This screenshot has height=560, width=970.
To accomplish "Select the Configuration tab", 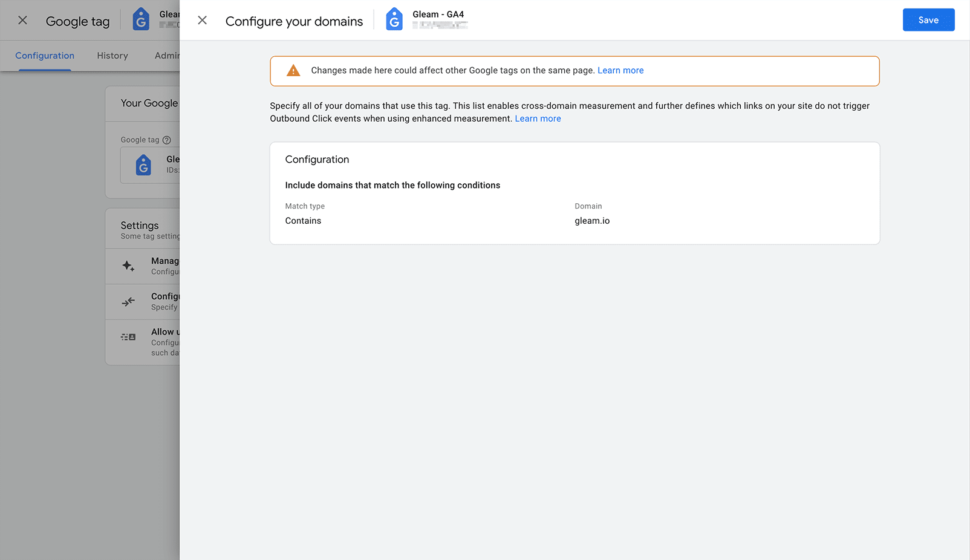I will pyautogui.click(x=44, y=56).
